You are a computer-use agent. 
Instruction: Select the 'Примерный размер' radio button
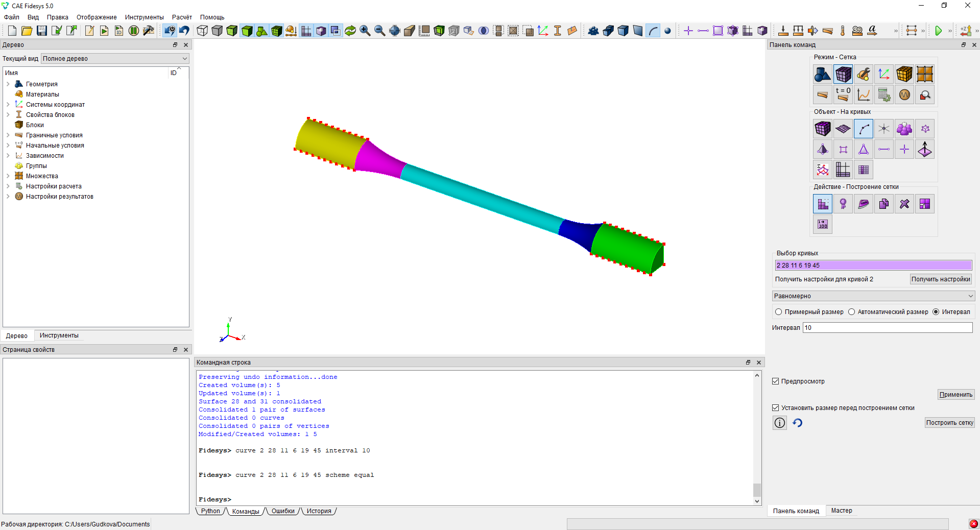pyautogui.click(x=779, y=312)
